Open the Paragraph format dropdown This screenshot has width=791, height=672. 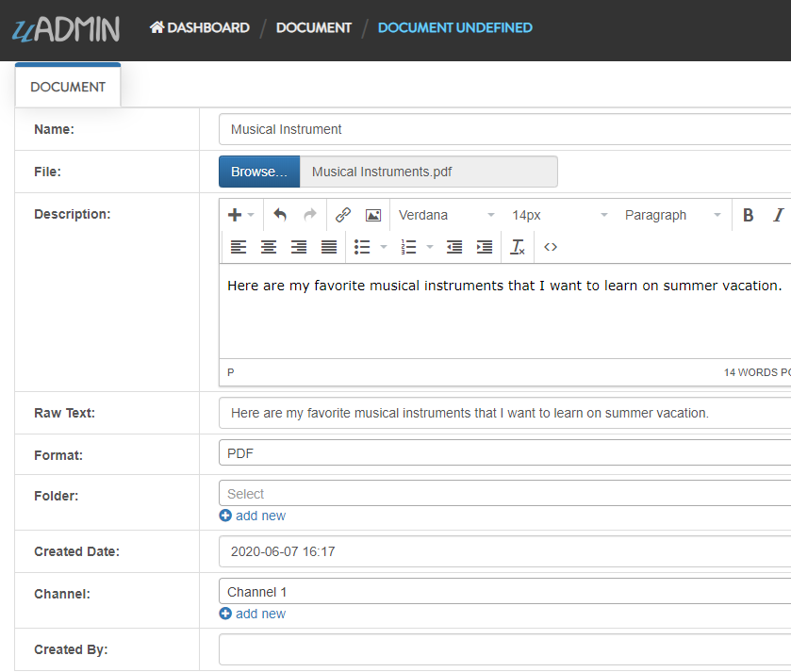point(672,215)
